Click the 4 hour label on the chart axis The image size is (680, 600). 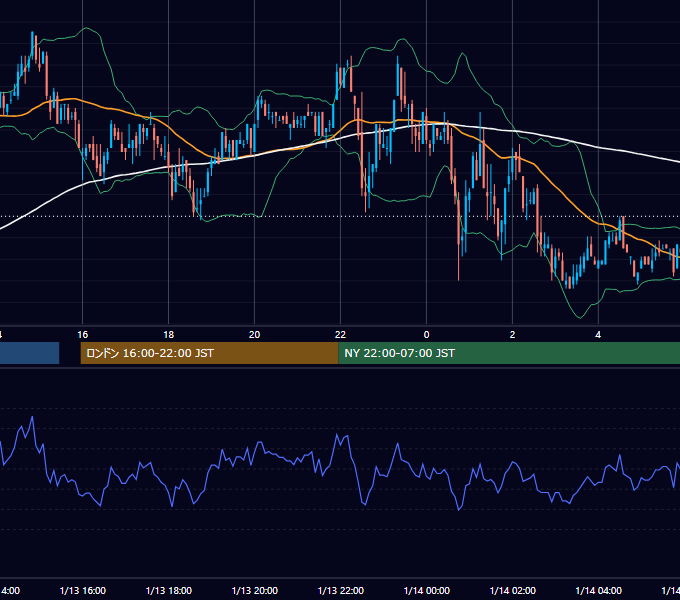coord(598,335)
